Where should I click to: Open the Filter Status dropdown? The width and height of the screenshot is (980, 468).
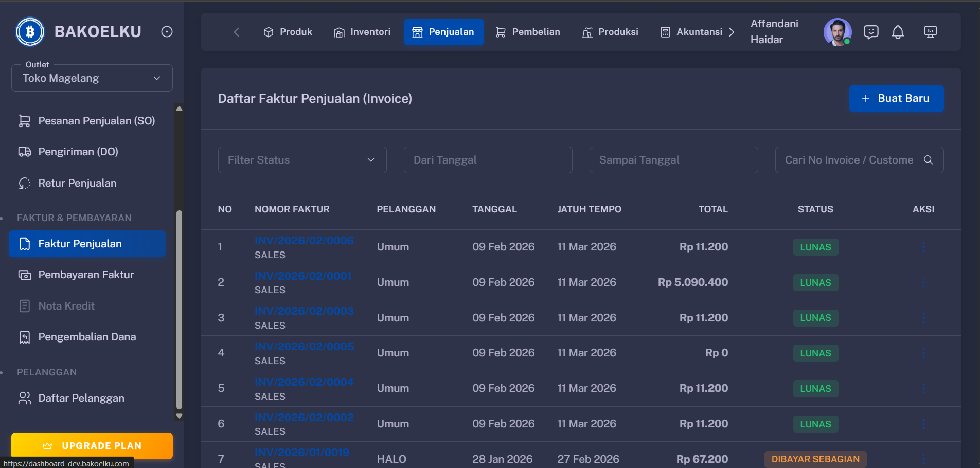pyautogui.click(x=302, y=160)
